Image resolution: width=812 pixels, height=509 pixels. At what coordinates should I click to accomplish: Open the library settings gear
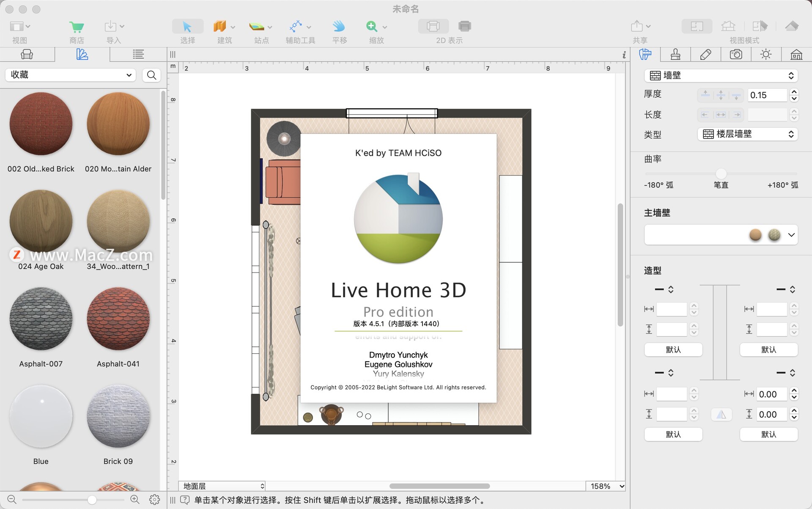coord(154,500)
